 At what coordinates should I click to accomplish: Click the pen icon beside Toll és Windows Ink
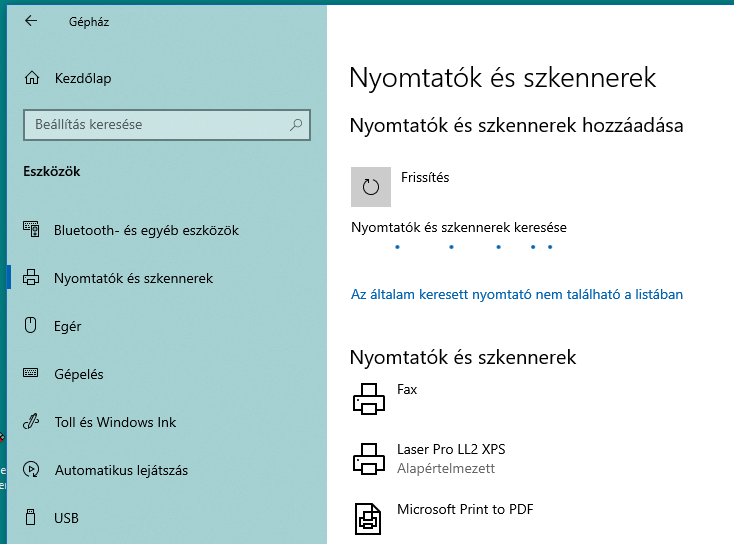coord(31,421)
